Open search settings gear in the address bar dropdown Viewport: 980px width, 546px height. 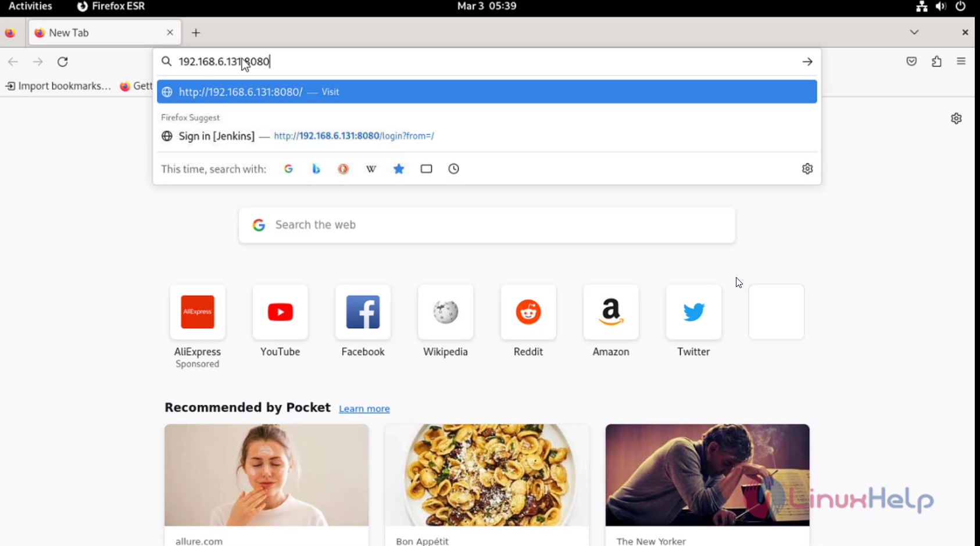point(807,169)
